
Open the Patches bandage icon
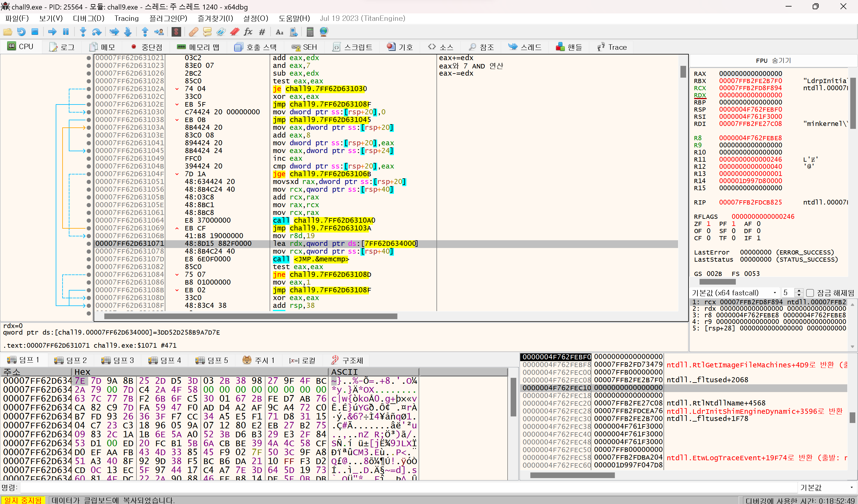coord(193,32)
